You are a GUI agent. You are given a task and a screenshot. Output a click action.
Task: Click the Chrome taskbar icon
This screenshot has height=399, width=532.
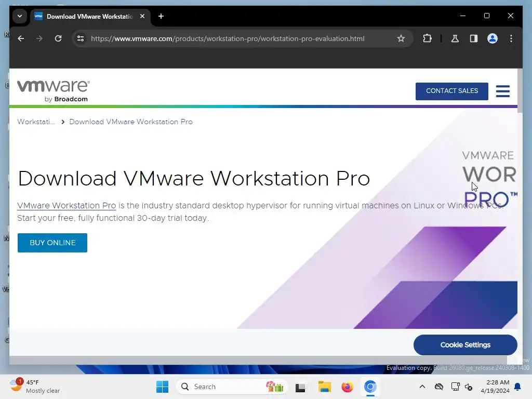[x=370, y=387]
